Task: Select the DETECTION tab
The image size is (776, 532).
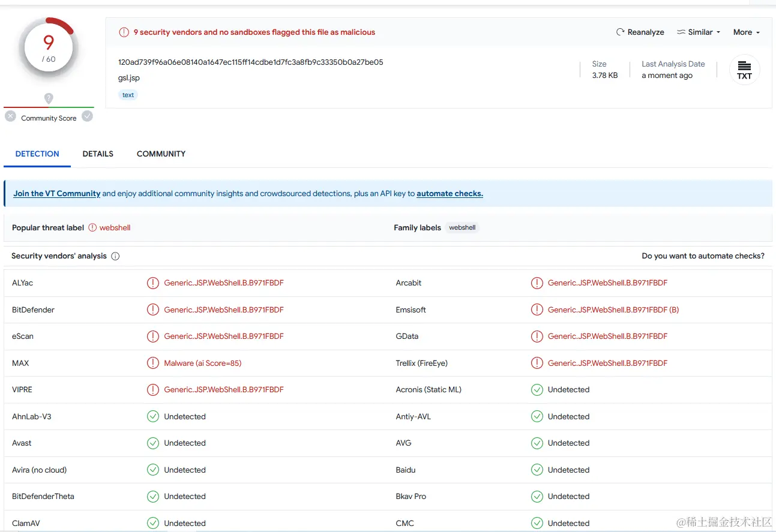Action: [37, 154]
